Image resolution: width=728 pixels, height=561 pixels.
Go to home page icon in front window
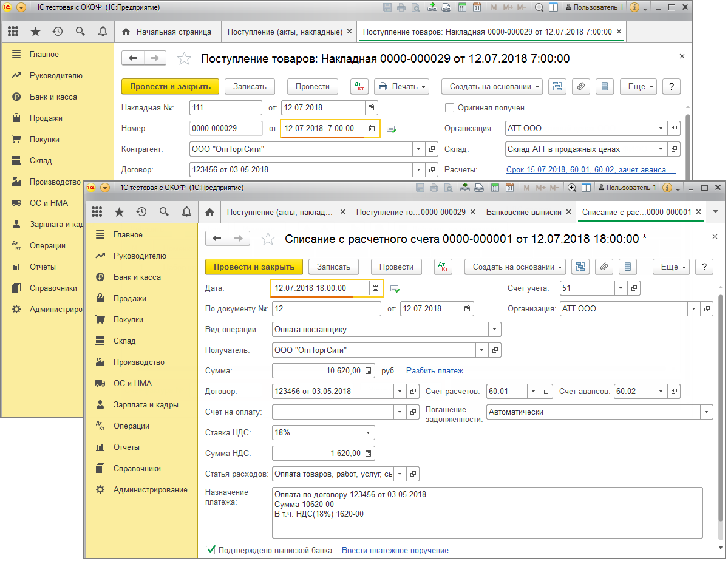tap(210, 212)
